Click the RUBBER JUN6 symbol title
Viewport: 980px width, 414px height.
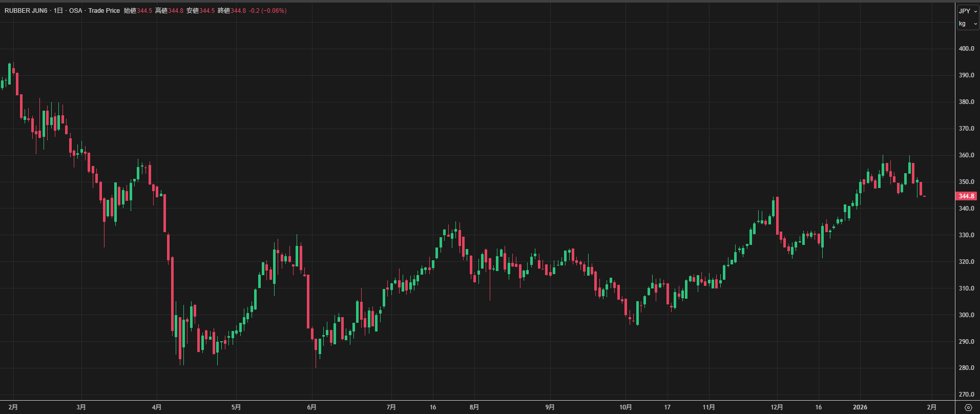[x=26, y=11]
